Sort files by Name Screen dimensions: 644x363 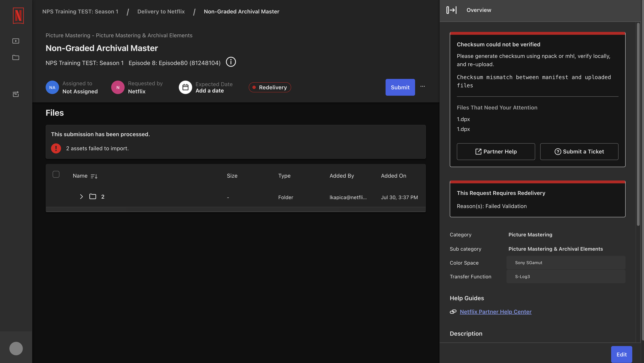(94, 176)
